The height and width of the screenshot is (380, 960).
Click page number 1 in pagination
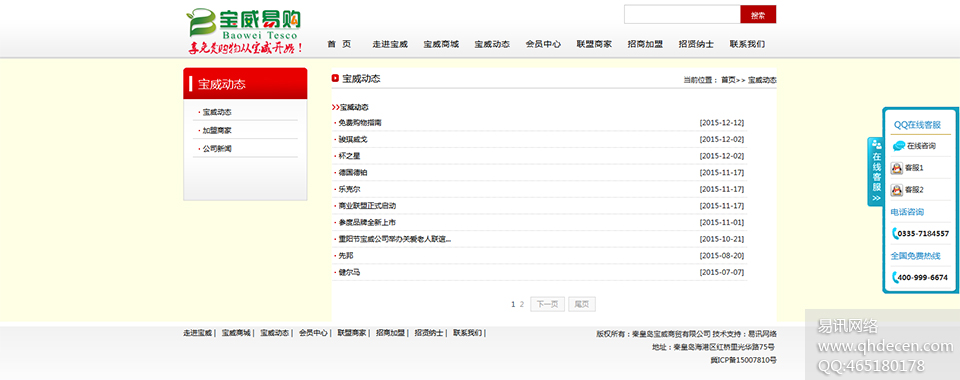pos(513,304)
